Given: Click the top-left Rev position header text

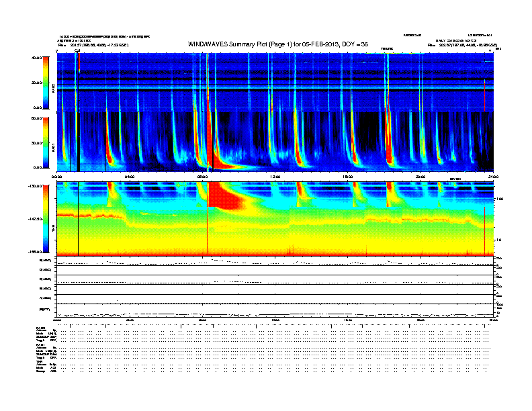Looking at the screenshot, I should tap(93, 45).
